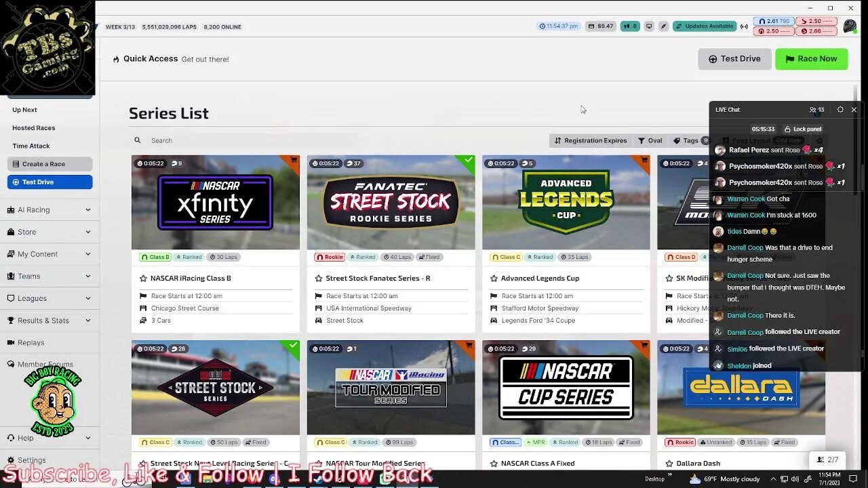
Task: Expand the AI Racing sidebar section
Action: tap(49, 210)
